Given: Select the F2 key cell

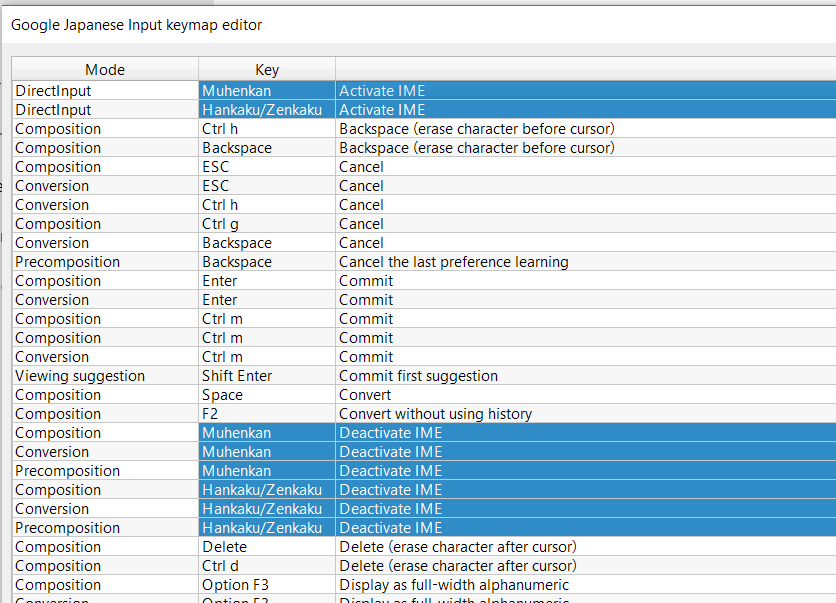Looking at the screenshot, I should point(267,414).
